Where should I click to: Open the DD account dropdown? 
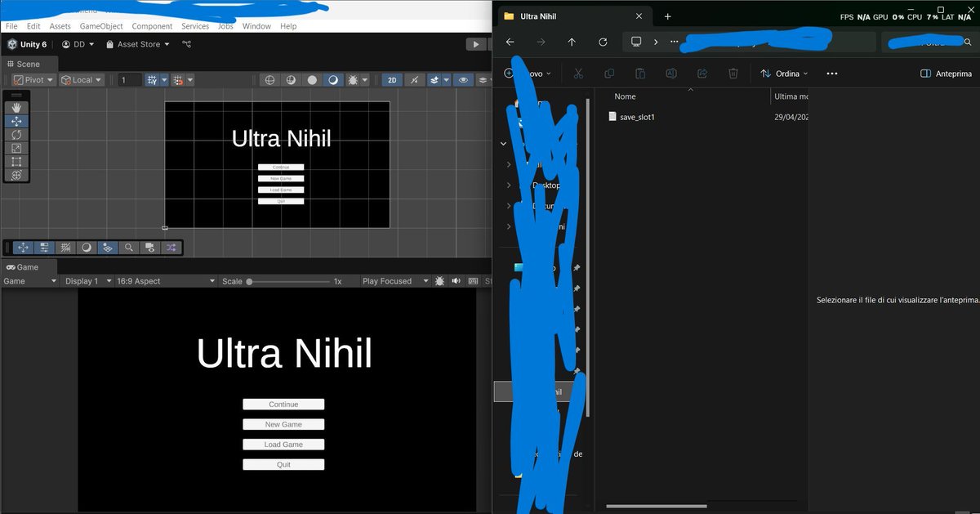coord(78,44)
